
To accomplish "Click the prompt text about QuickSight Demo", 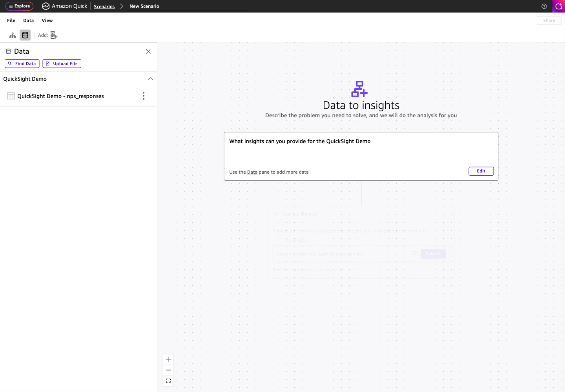I will tap(300, 141).
